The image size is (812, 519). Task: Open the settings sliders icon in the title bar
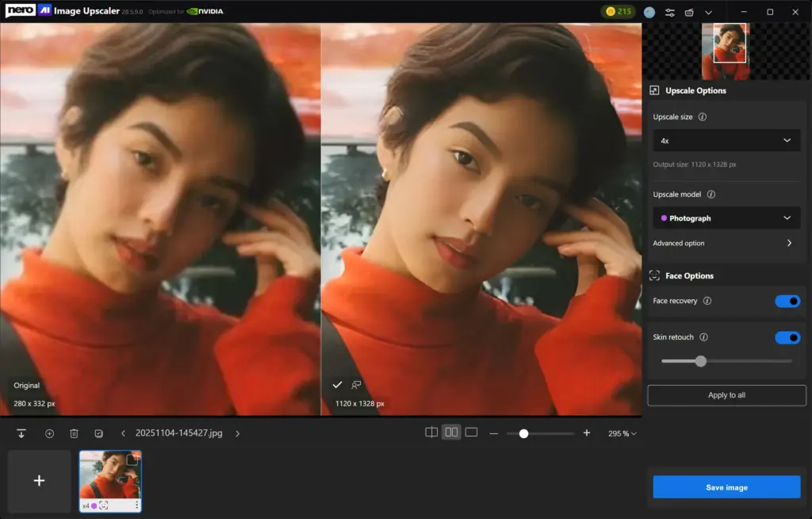pos(670,12)
